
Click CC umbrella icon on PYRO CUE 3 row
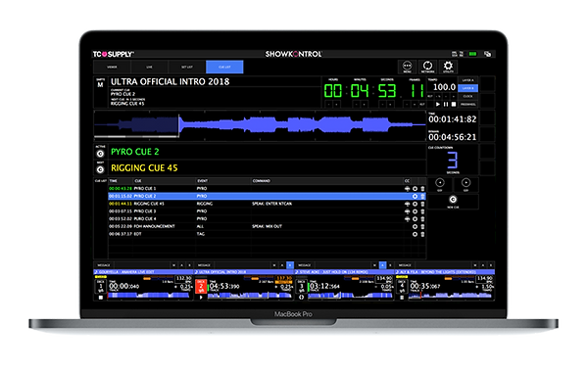tap(407, 211)
